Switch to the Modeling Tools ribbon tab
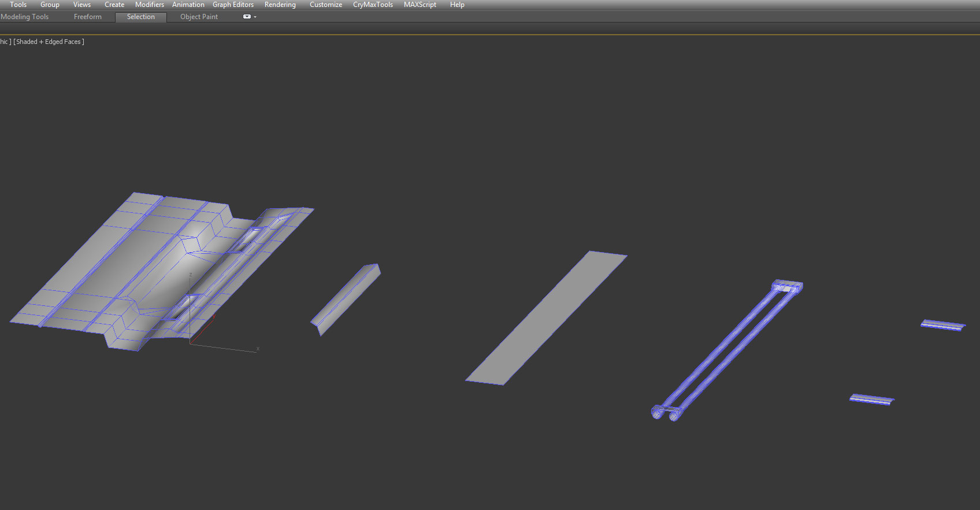 tap(25, 17)
